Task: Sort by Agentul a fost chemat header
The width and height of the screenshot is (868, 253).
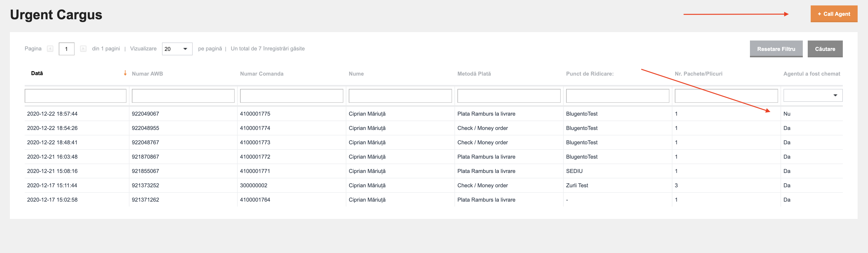Action: [811, 74]
